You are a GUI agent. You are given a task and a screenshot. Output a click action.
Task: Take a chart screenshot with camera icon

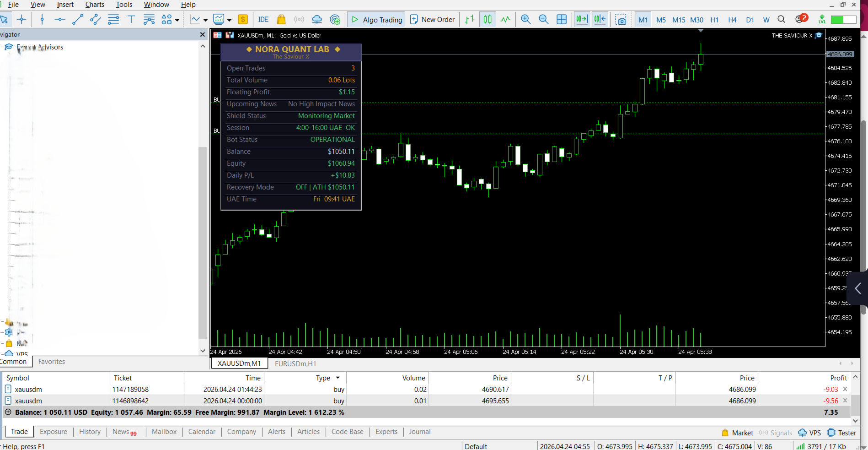pyautogui.click(x=621, y=19)
